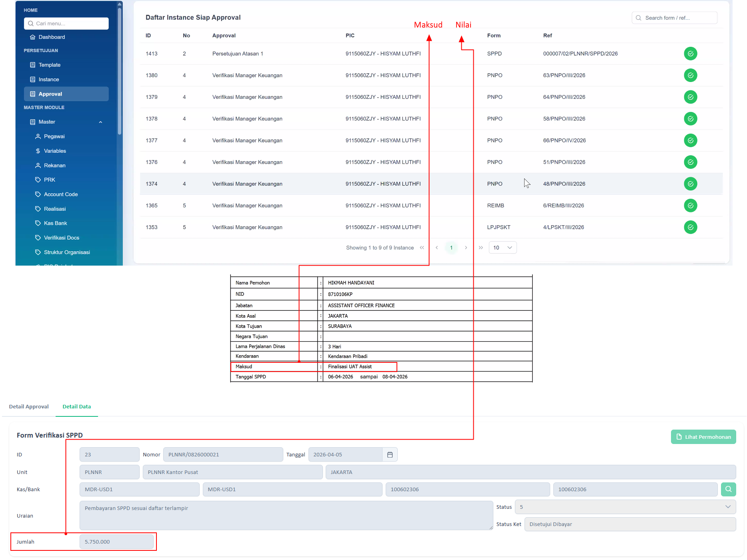Click the sidebar vertical scrollbar
This screenshot has height=560, width=747.
pyautogui.click(x=119, y=70)
